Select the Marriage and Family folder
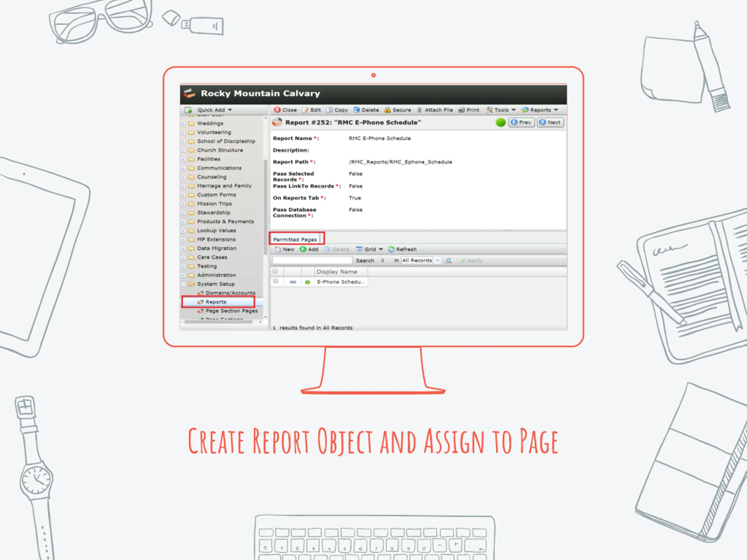The height and width of the screenshot is (560, 747). (224, 186)
